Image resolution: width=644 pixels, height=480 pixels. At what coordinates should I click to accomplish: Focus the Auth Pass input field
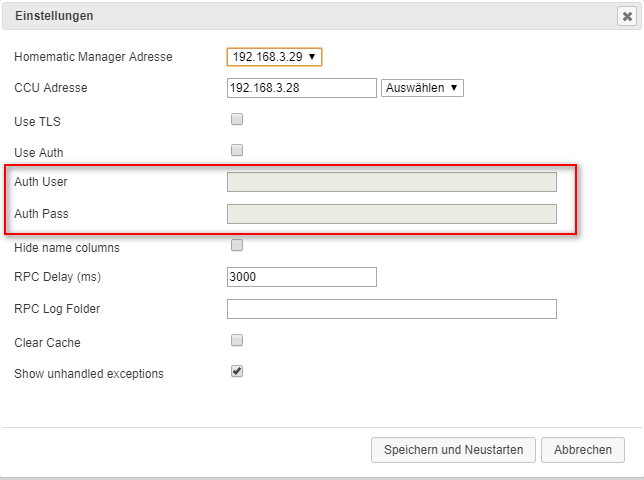click(x=391, y=214)
